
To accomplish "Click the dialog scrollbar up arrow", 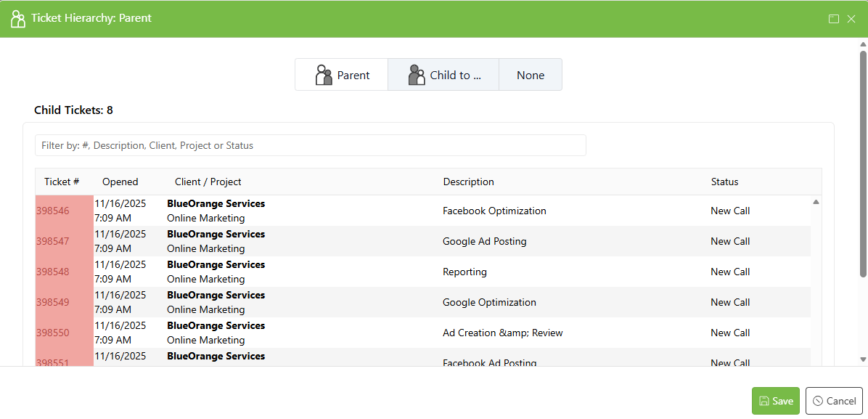I will click(x=863, y=44).
